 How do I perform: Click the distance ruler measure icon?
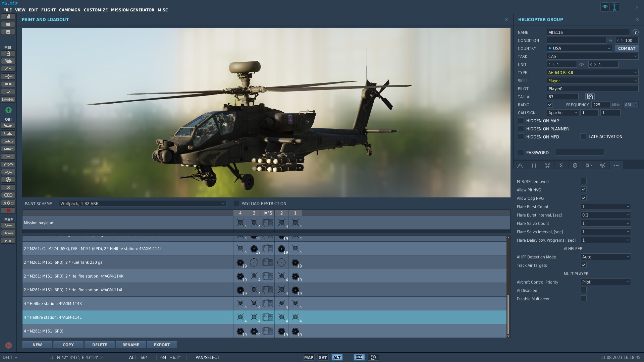click(8, 241)
